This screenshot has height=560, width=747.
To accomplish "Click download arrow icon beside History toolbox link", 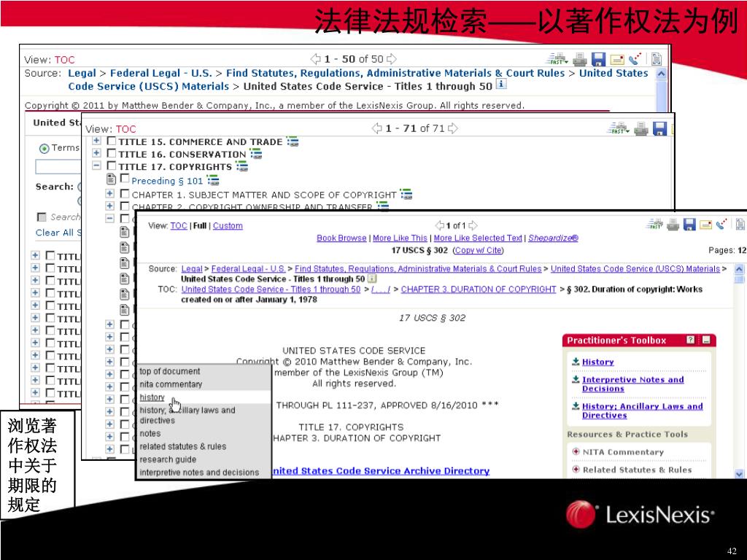I will (x=576, y=362).
